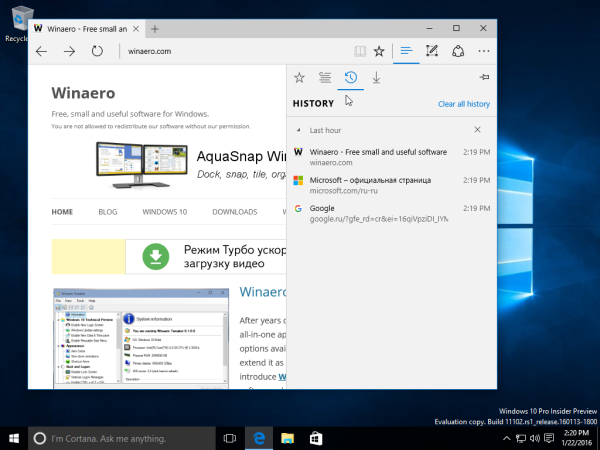Click the Winaero article heading link
This screenshot has height=450, width=600.
(x=262, y=292)
